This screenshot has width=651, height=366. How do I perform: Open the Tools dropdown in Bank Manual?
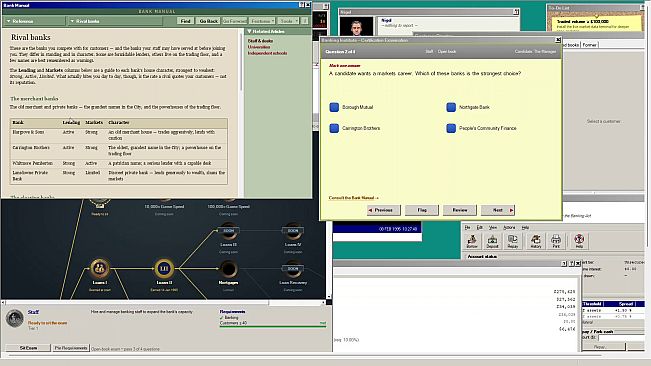pos(288,21)
